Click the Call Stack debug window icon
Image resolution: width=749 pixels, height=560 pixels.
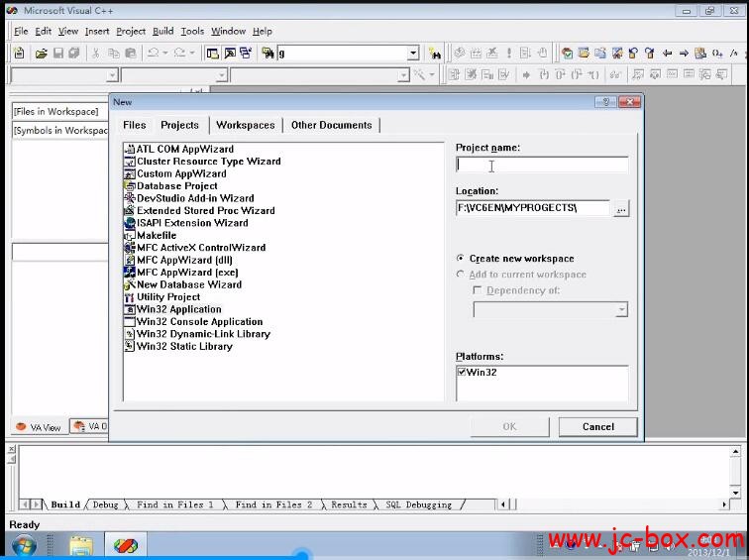705,74
